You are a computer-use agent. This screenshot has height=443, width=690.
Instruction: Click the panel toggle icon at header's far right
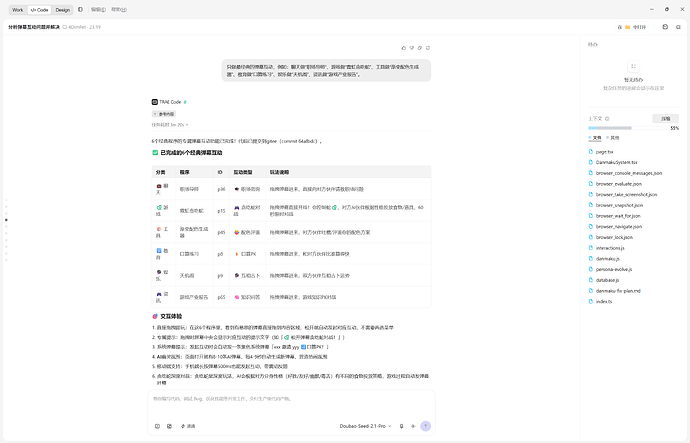(678, 27)
